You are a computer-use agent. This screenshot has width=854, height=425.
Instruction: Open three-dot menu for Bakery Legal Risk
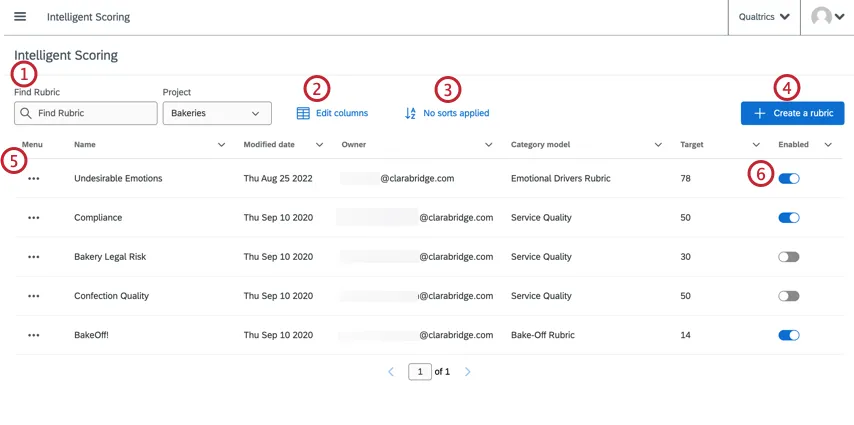(34, 257)
